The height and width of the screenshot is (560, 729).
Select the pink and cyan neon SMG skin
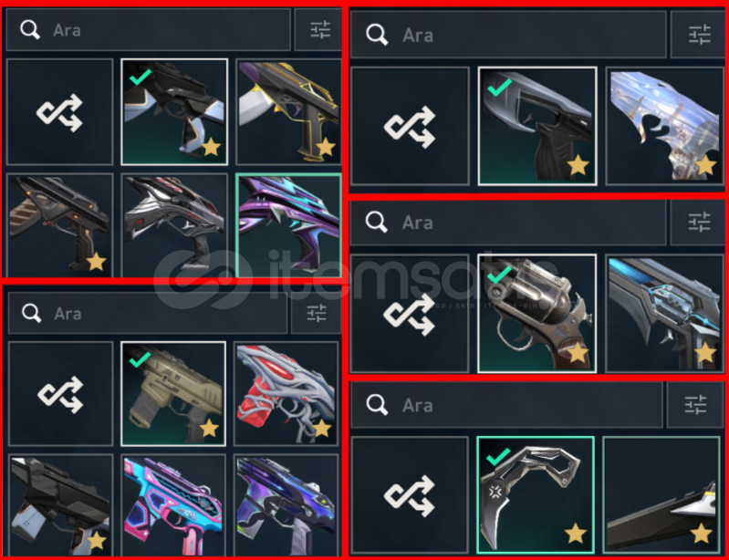(173, 505)
